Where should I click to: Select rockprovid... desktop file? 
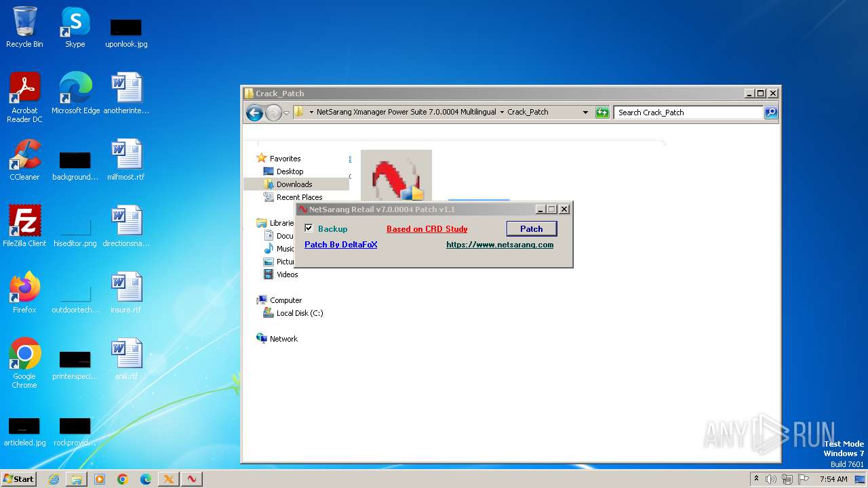click(75, 432)
